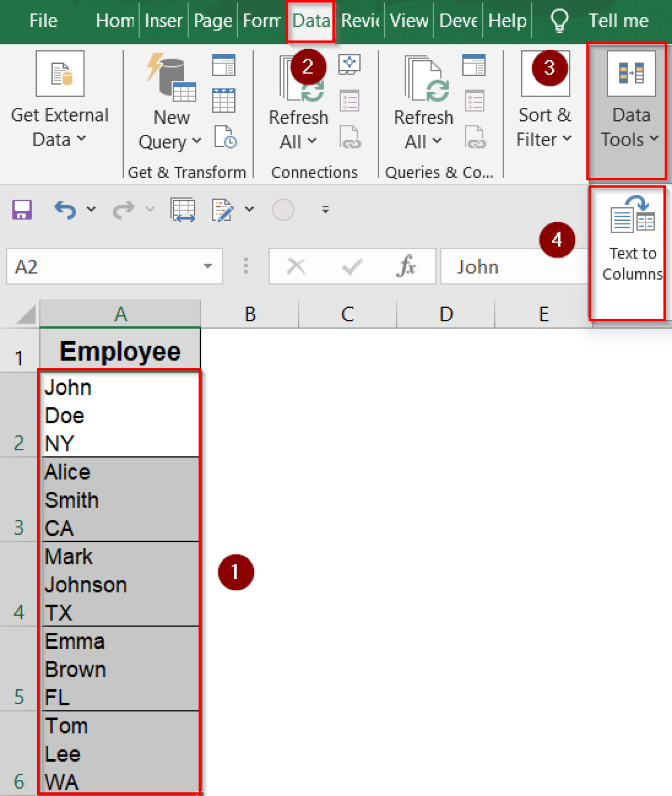Cancel entry using the formula bar X
This screenshot has height=796, width=672.
296,266
